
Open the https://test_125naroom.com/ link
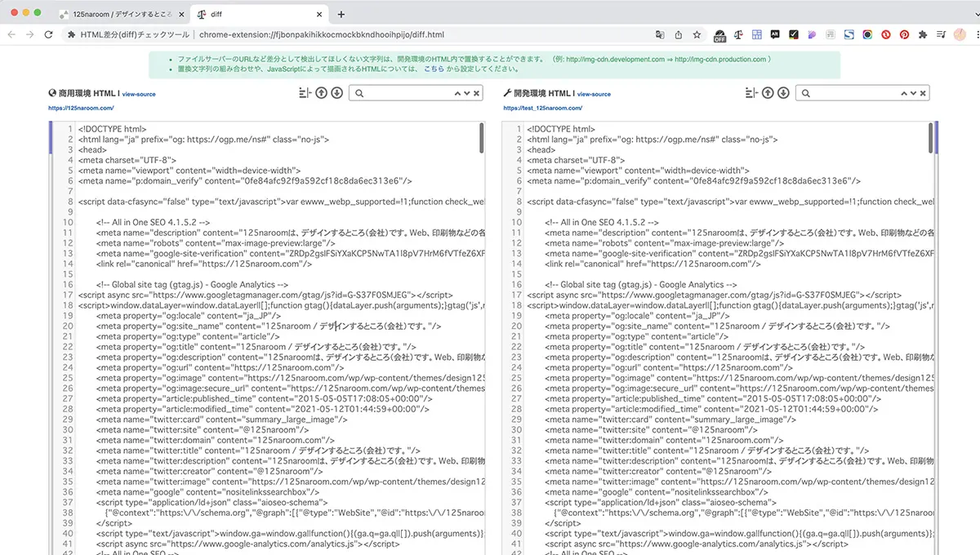(542, 108)
